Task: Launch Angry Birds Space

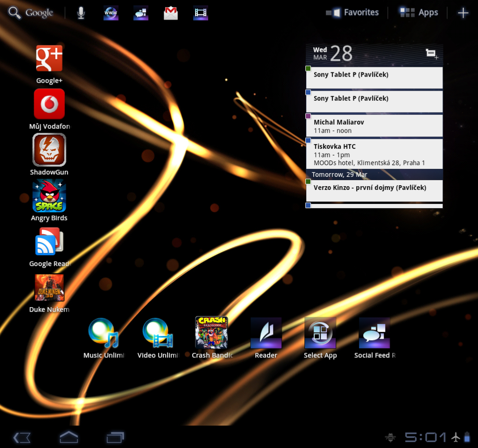Action: 49,196
